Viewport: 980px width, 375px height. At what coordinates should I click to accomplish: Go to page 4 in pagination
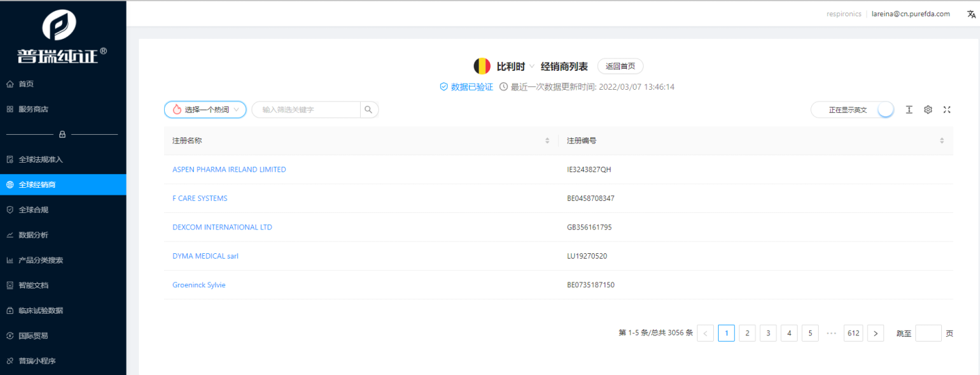[789, 333]
